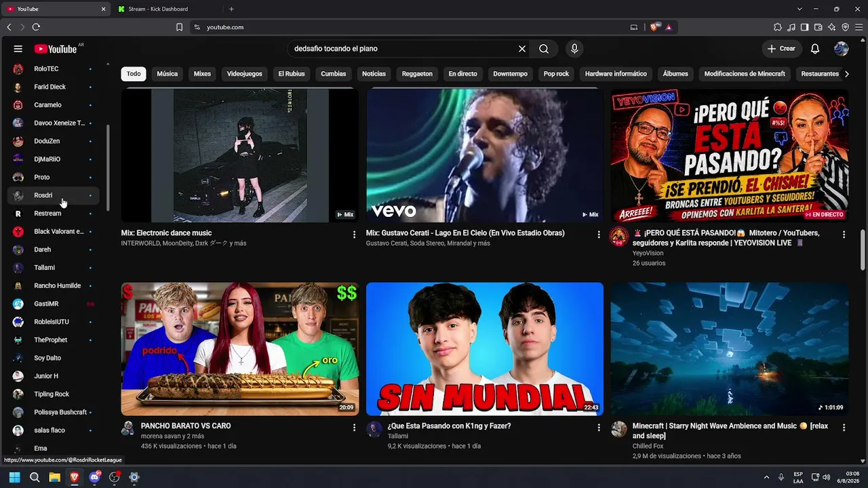Select the Videojuegos filter chip
This screenshot has height=488, width=868.
tap(244, 74)
